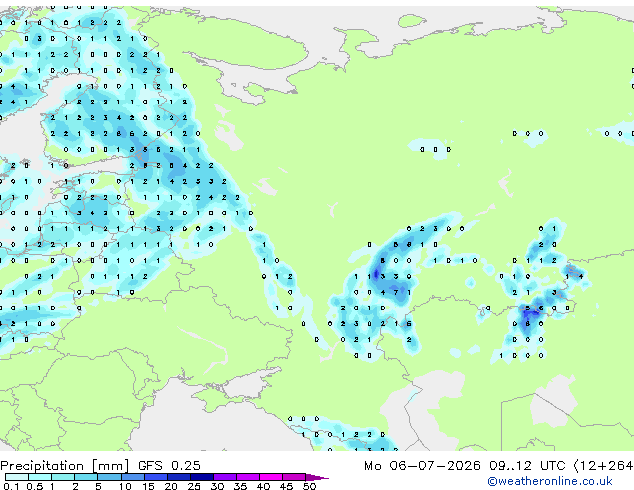Click the '0.1' legend scale value
Viewport: 634px width, 490px height.
point(12,486)
